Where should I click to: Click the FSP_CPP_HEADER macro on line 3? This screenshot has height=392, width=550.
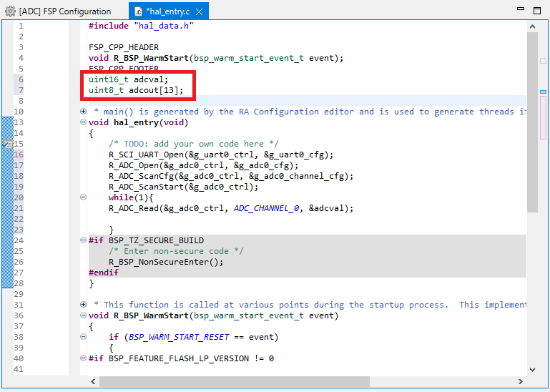point(124,47)
